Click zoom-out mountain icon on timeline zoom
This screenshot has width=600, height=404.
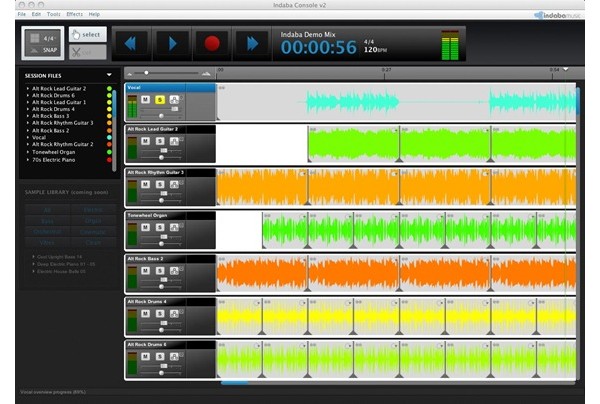(130, 73)
